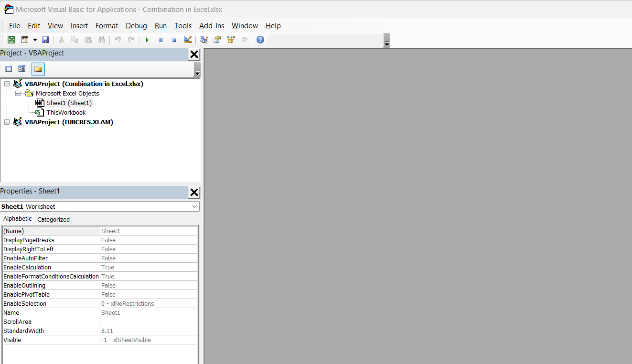The image size is (632, 364).
Task: Select Sheet1 (Sheet1) in project tree
Action: (69, 103)
